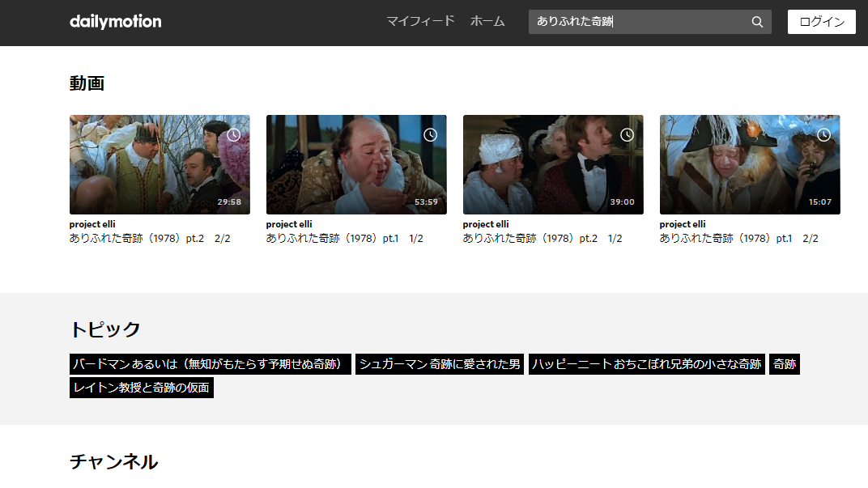
Task: Open thumbnail of video lasting 15:07
Action: click(750, 164)
